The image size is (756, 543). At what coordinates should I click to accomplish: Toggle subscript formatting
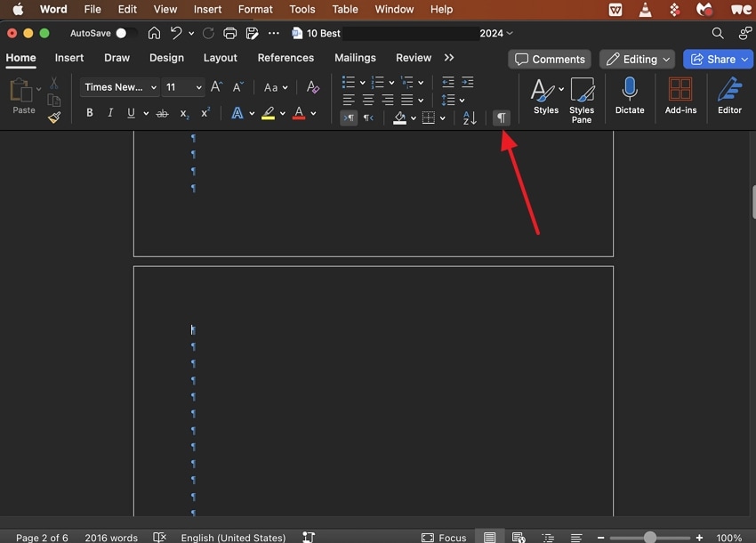[x=184, y=113]
